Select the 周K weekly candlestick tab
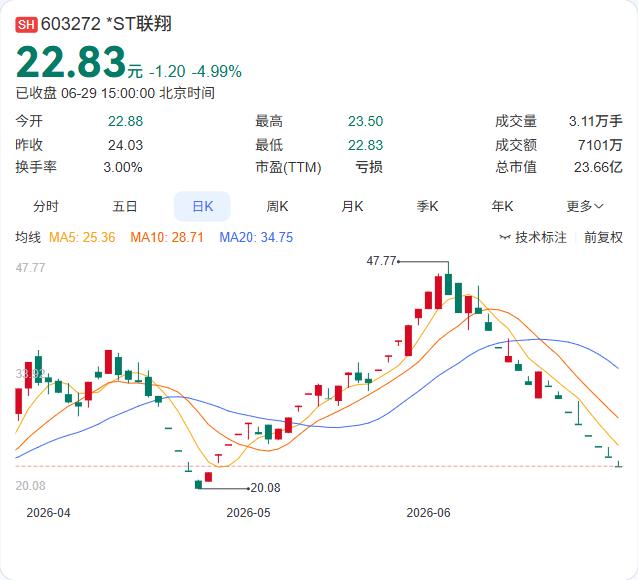Screen dimensions: 638x580 (x=277, y=206)
